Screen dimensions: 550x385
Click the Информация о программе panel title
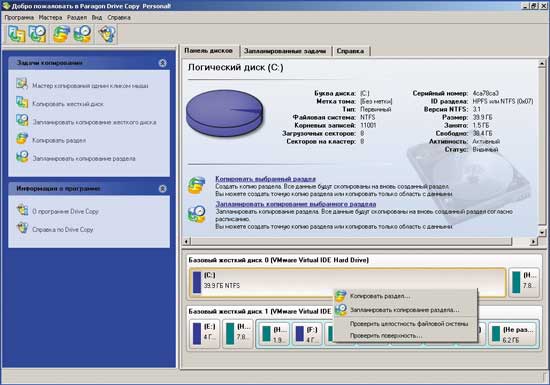[x=58, y=189]
